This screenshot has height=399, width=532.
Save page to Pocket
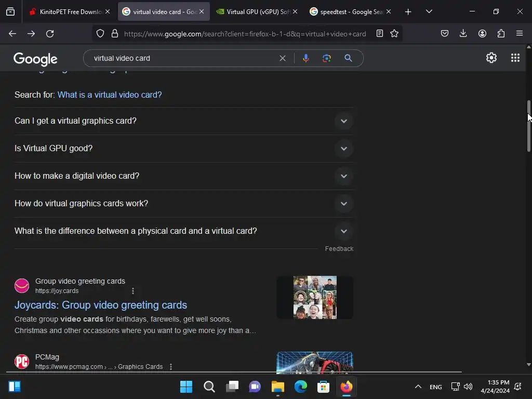pos(445,34)
